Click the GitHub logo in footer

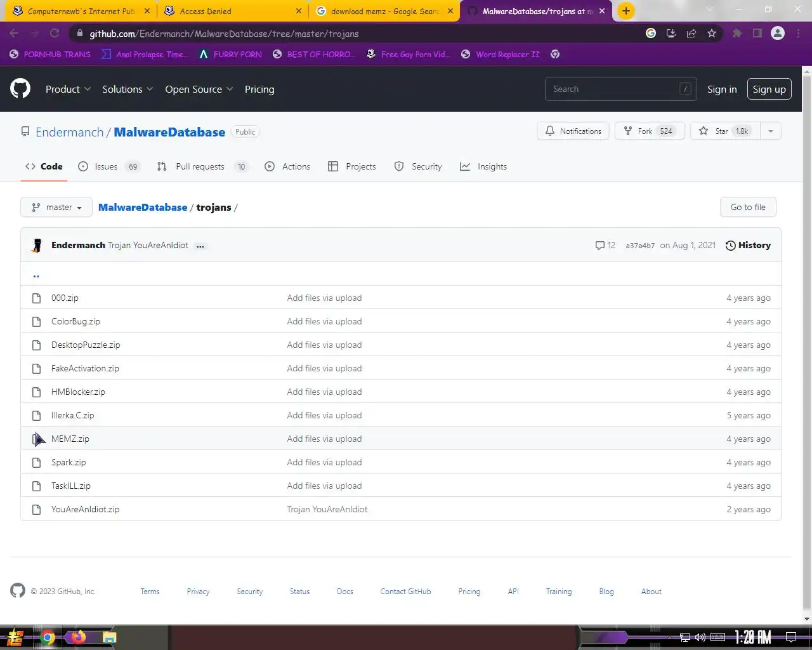pyautogui.click(x=18, y=590)
